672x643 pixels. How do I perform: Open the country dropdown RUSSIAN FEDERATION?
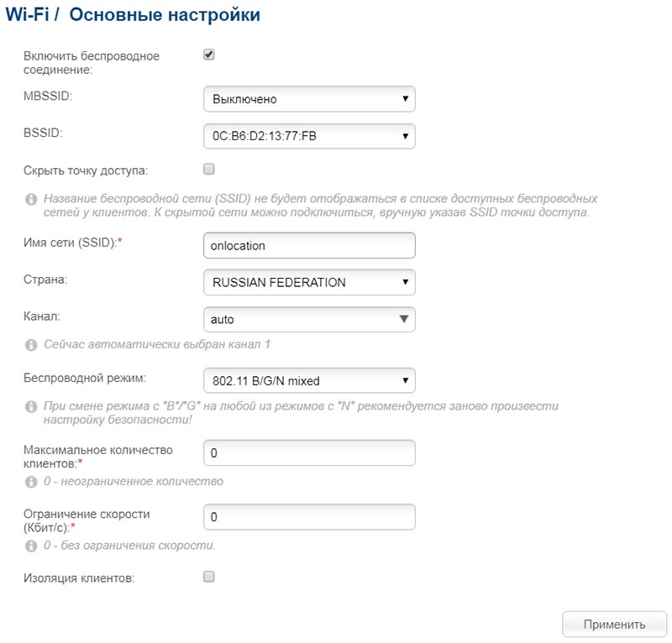click(309, 282)
